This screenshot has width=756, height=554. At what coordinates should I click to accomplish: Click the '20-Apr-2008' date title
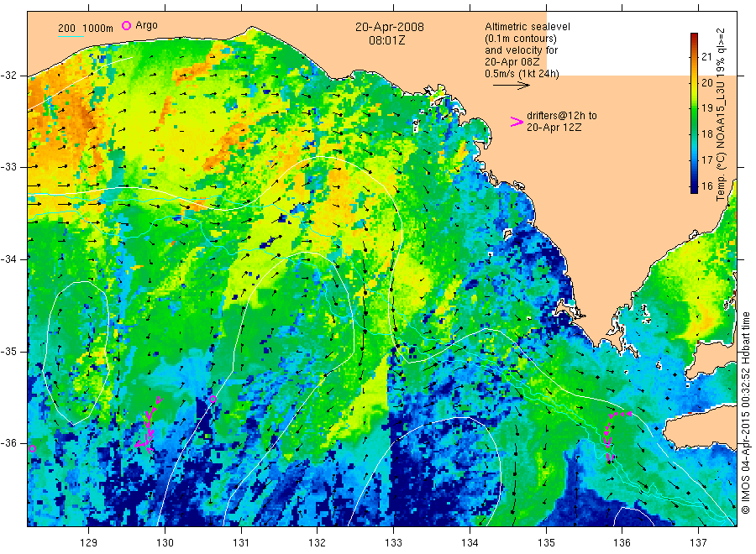pyautogui.click(x=390, y=27)
